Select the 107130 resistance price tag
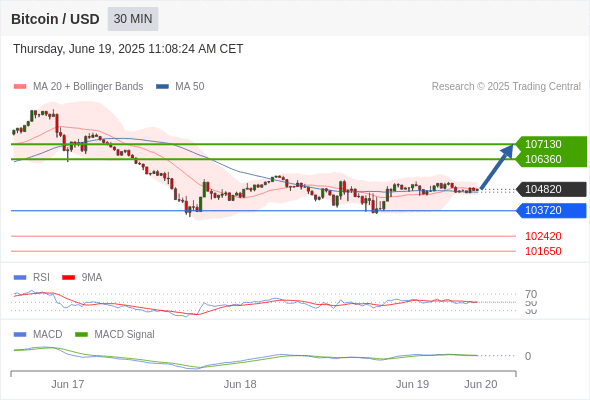Viewport: 590px width, 400px height. click(551, 144)
